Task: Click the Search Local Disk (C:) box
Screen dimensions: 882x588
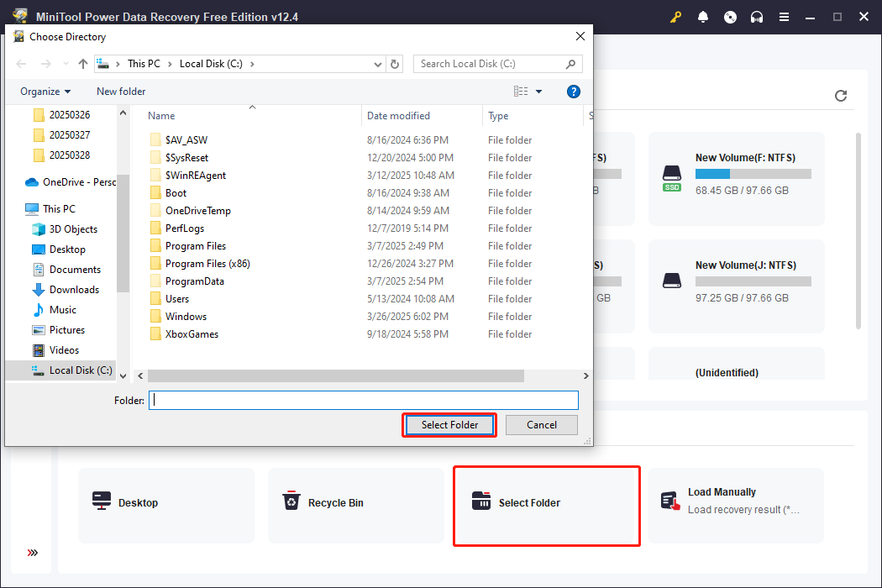Action: click(x=498, y=64)
